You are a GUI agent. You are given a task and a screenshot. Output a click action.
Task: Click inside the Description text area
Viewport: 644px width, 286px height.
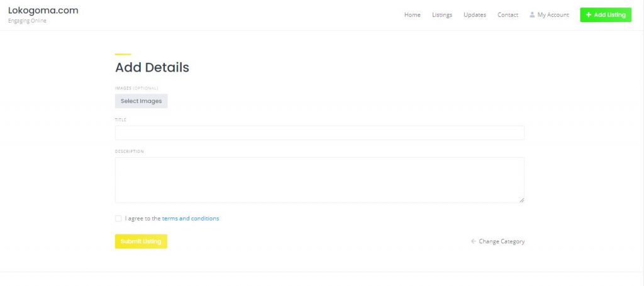point(319,180)
